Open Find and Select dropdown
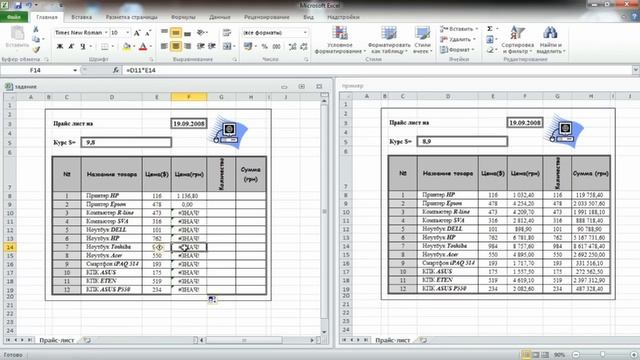 [550, 40]
